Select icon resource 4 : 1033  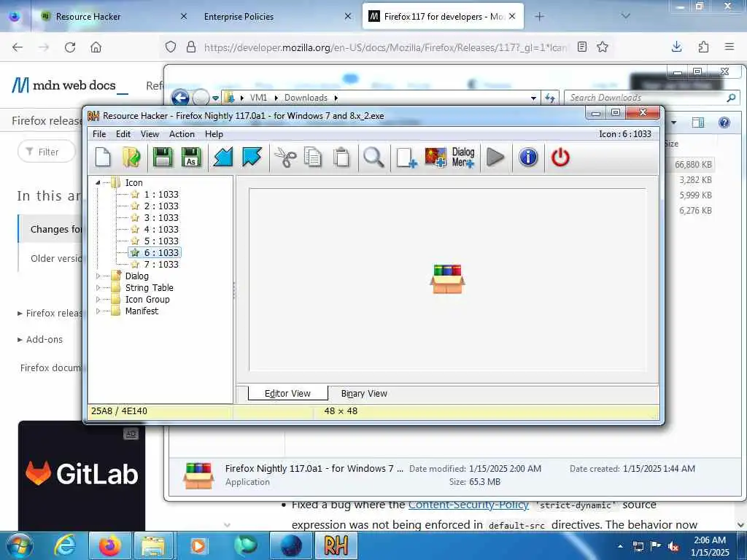(x=161, y=229)
